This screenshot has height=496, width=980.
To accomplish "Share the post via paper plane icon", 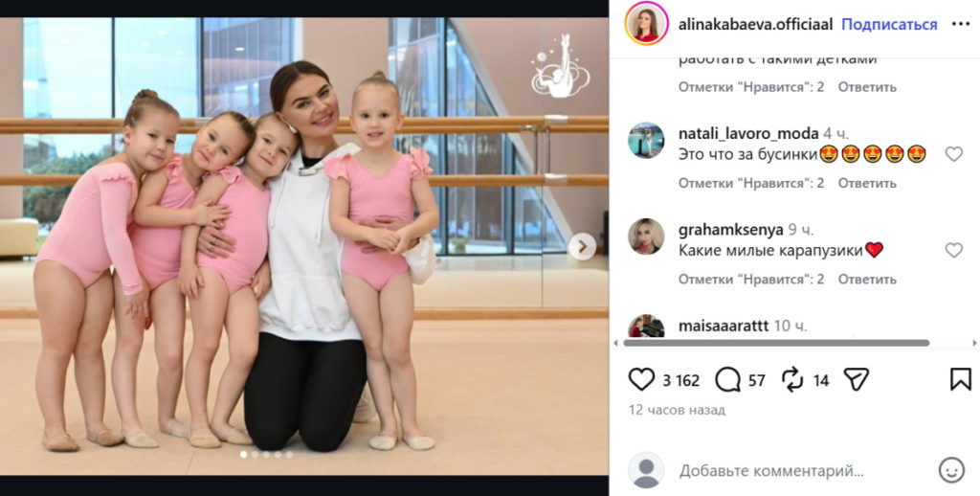I will point(857,379).
